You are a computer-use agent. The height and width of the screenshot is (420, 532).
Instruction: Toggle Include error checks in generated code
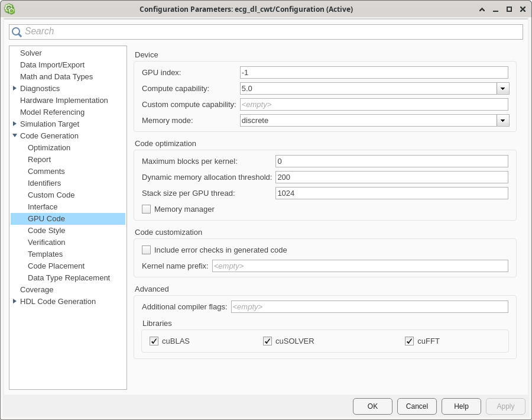point(147,250)
